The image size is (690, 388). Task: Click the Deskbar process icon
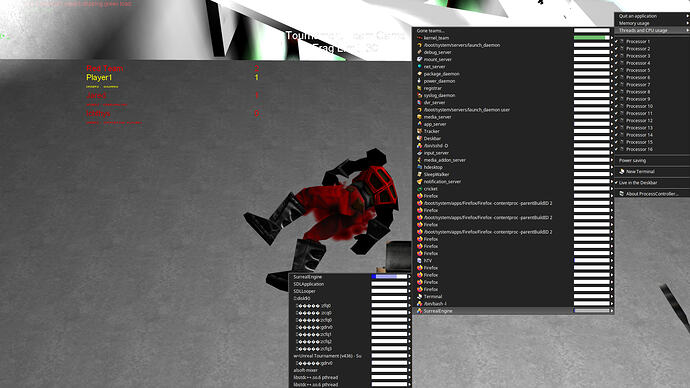pos(419,139)
